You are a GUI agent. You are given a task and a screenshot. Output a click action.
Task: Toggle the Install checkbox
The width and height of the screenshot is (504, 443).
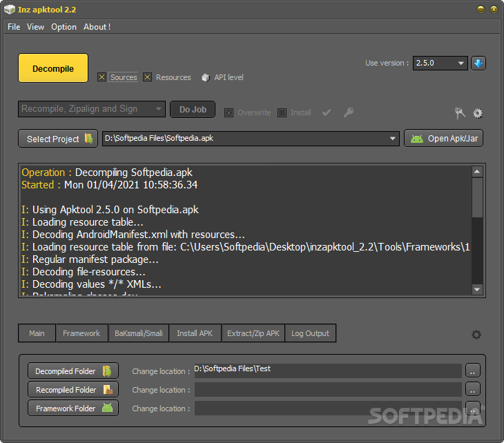282,112
